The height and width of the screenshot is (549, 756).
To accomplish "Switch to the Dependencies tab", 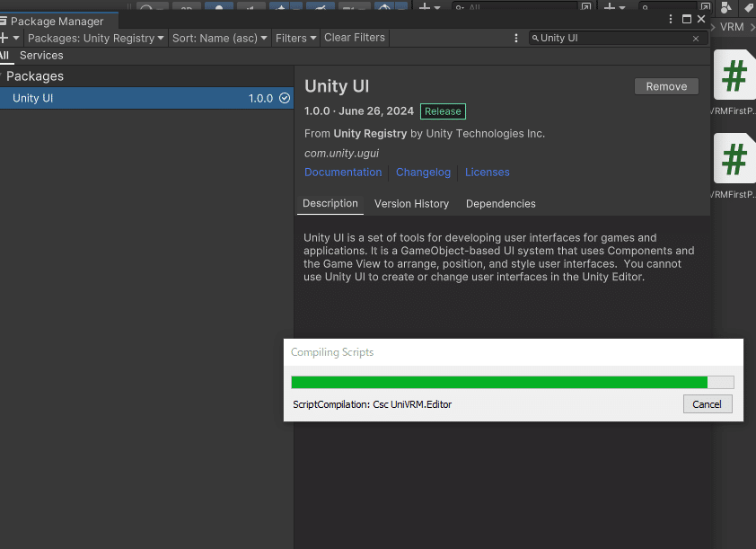I will tap(500, 204).
